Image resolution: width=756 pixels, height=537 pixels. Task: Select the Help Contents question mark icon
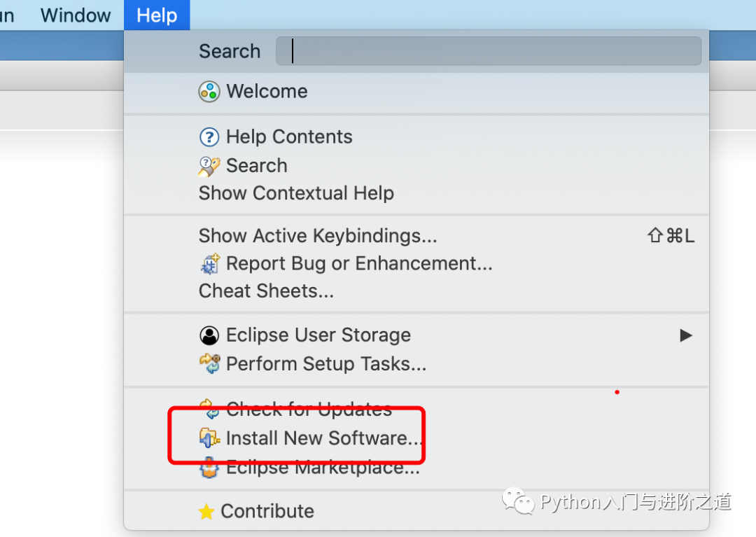click(x=209, y=137)
